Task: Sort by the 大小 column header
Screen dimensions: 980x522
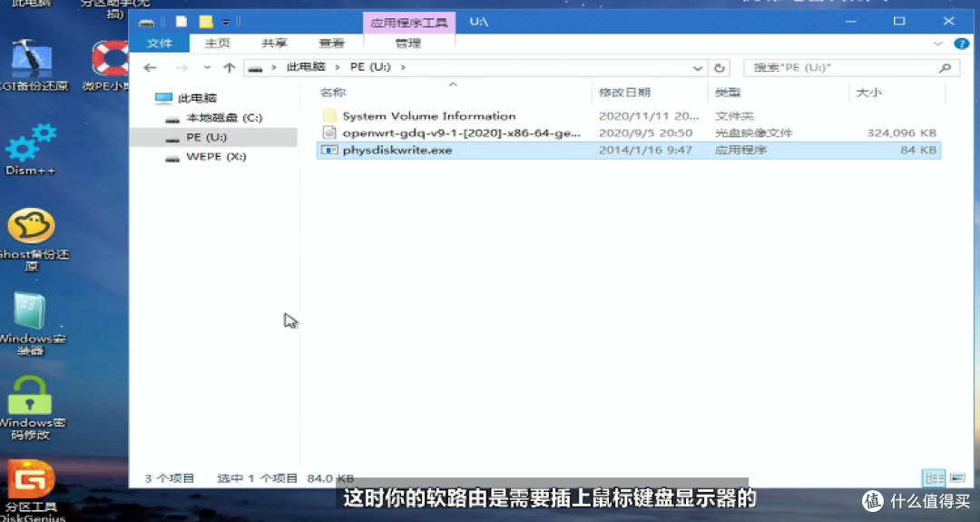Action: point(868,93)
